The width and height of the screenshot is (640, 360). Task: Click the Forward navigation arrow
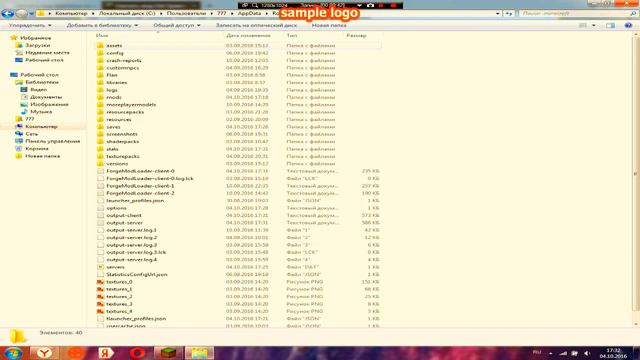point(22,13)
